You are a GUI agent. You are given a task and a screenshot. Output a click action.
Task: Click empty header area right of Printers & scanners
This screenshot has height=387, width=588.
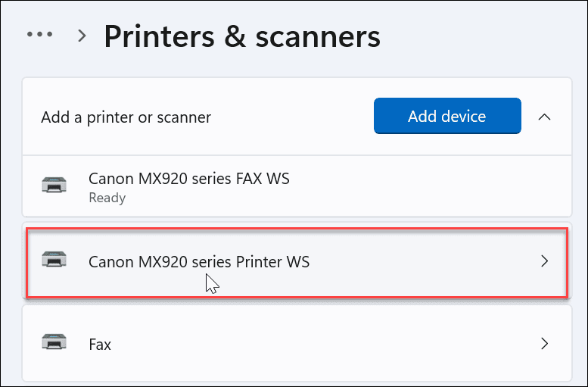tap(484, 36)
